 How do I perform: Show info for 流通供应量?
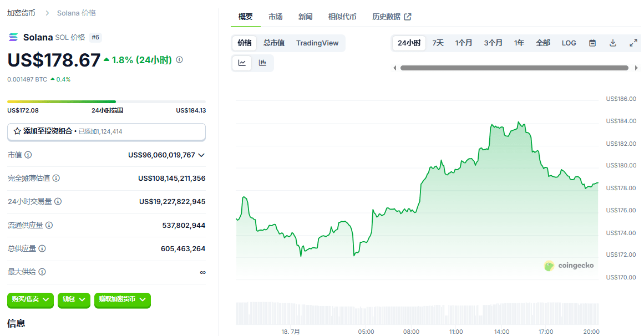pos(49,225)
